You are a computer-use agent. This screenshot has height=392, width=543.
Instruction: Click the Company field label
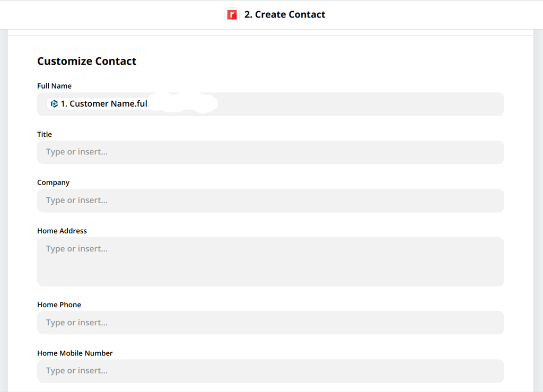click(53, 182)
